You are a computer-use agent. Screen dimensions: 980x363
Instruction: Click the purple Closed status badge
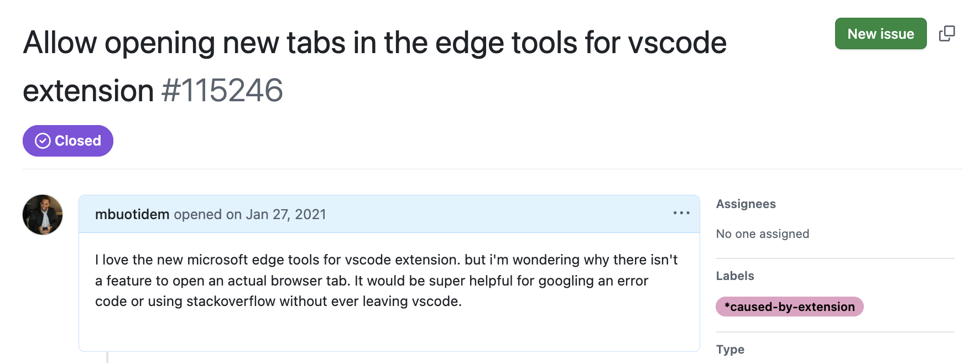click(x=68, y=141)
